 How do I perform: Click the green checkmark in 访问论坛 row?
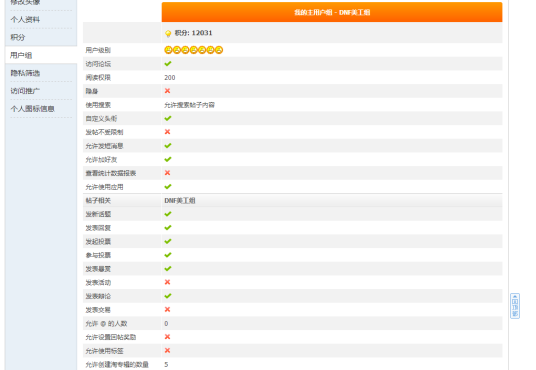click(168, 64)
